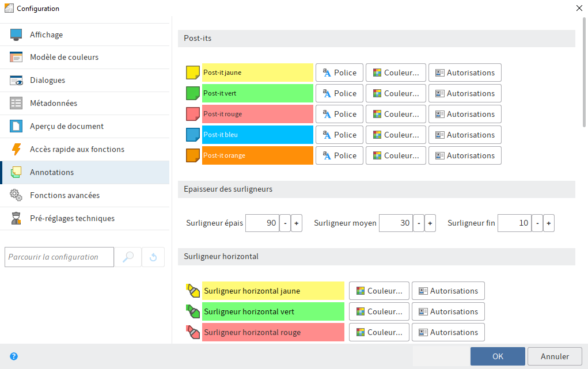This screenshot has width=588, height=369.
Task: Click the green highlighter pen icon
Action: [193, 311]
